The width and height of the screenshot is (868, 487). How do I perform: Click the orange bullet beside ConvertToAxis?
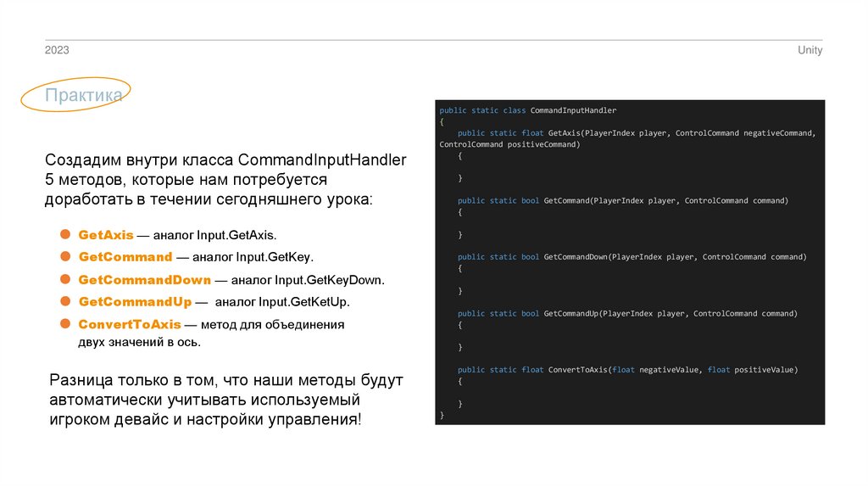[x=65, y=324]
